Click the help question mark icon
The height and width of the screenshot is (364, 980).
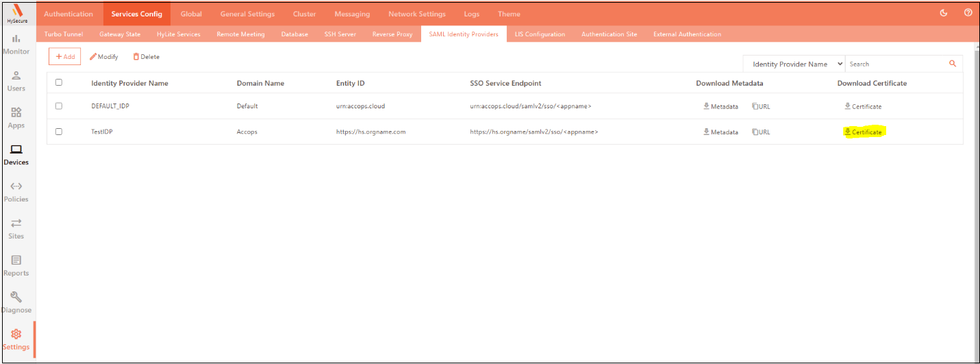tap(968, 13)
